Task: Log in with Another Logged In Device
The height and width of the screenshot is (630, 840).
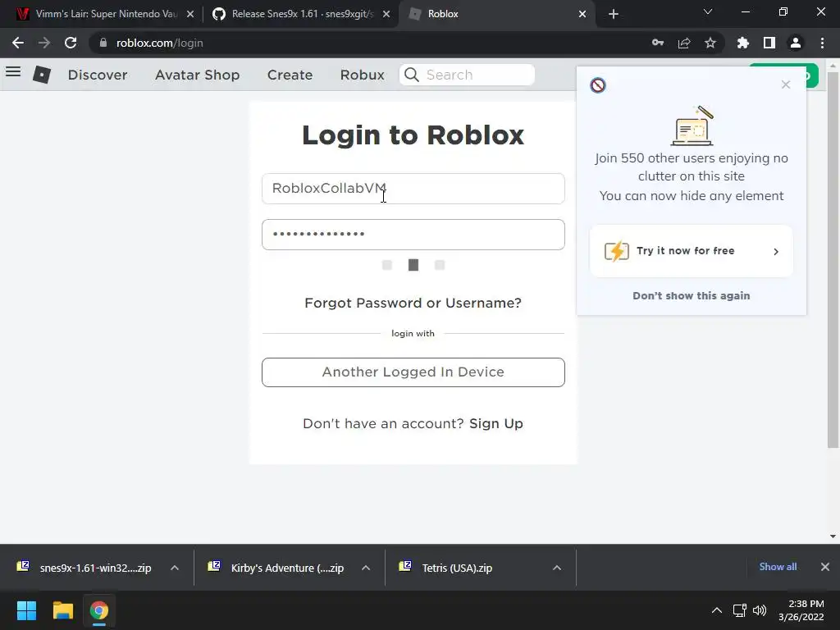Action: 413,372
